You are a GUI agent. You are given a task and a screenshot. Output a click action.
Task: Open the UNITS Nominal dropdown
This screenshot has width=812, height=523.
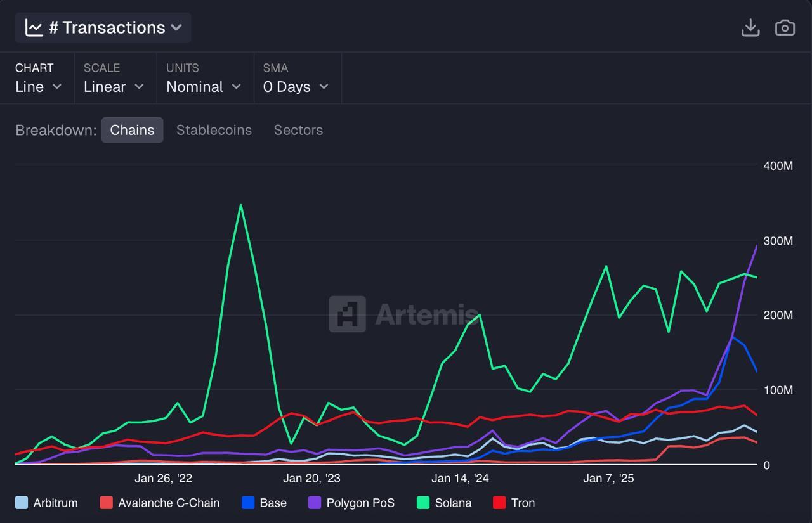point(203,87)
